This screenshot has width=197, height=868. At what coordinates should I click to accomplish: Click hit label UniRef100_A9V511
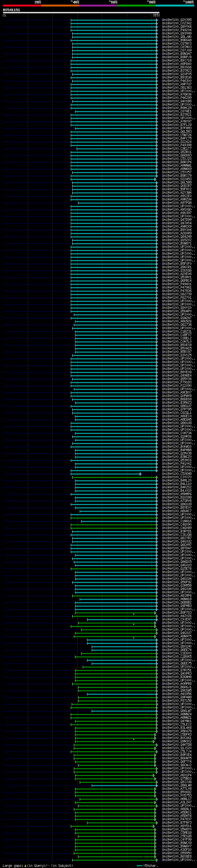[x=177, y=826]
